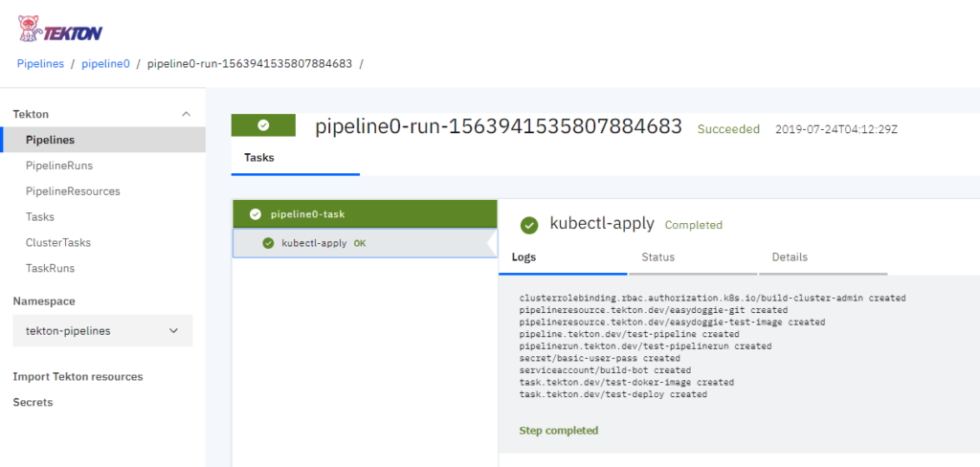Open Import Tekton resources page

[78, 377]
